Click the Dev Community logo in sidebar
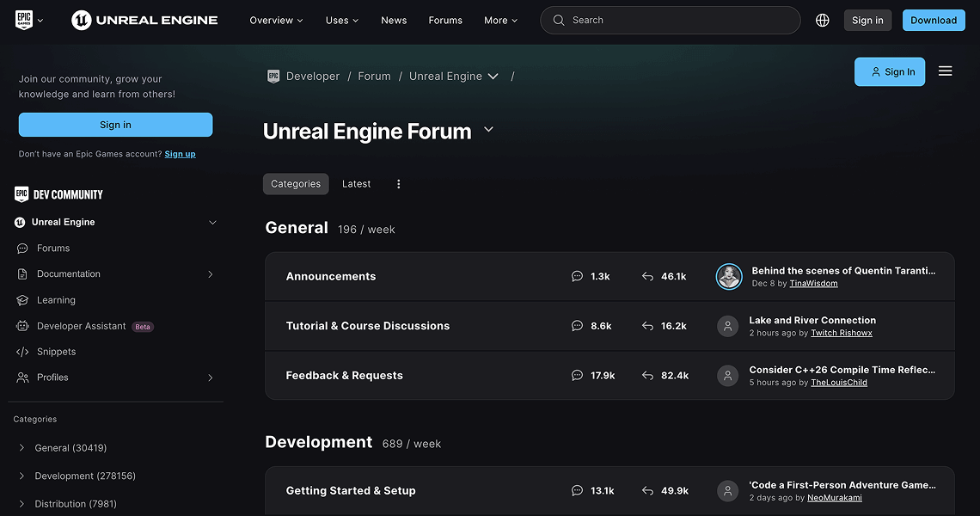Screen dimensions: 980x516 (x=58, y=193)
